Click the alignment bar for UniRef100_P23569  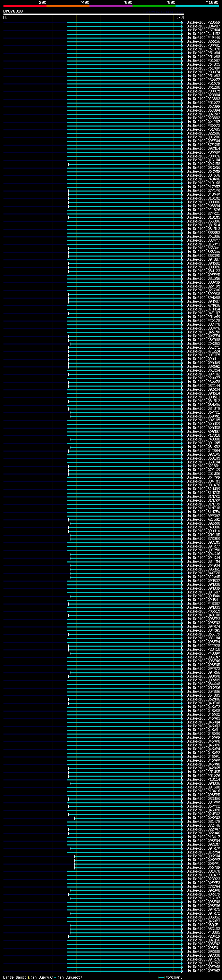pos(125,23)
